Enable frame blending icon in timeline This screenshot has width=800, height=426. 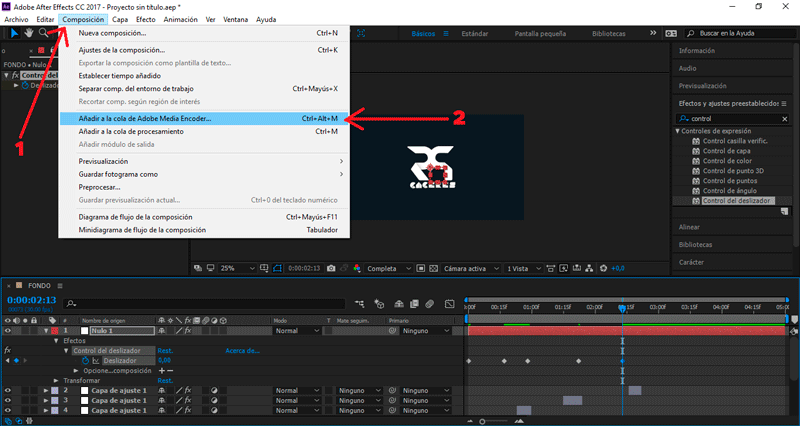(414, 304)
